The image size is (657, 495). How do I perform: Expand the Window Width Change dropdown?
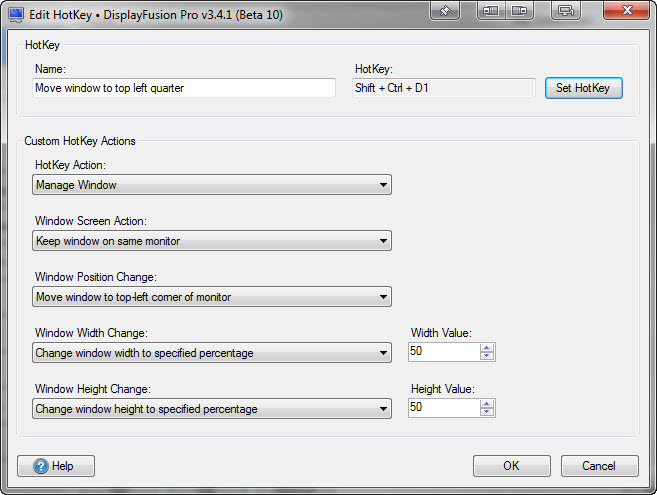[212, 353]
